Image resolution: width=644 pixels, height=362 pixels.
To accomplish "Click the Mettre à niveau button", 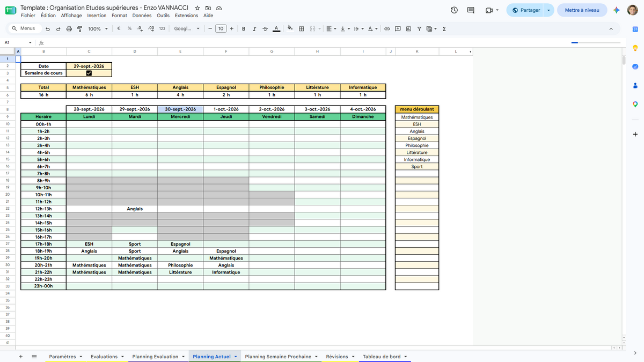I will point(582,10).
